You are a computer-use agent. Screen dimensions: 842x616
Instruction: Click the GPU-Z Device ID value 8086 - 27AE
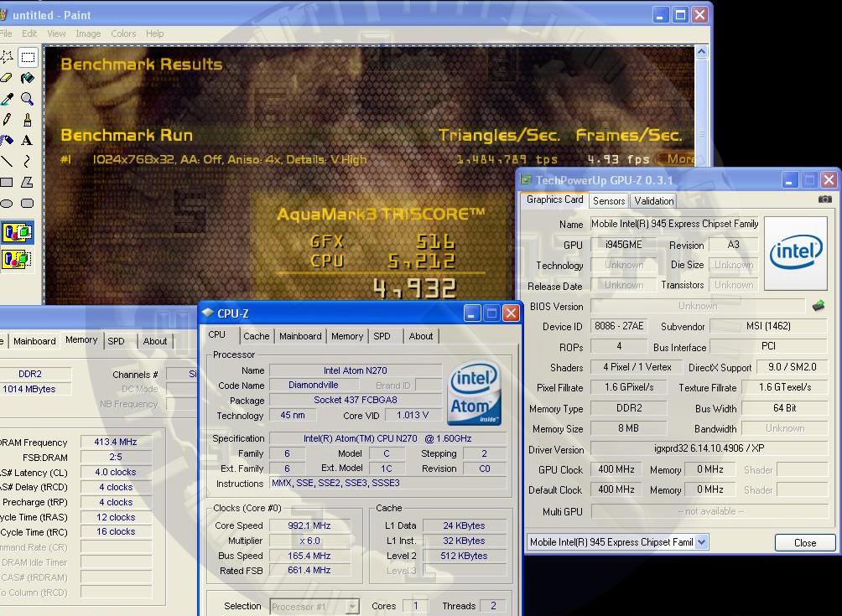[x=619, y=326]
